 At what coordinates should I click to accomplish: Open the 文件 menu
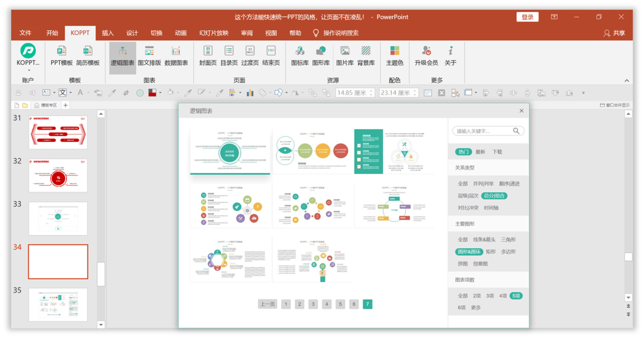pos(25,33)
